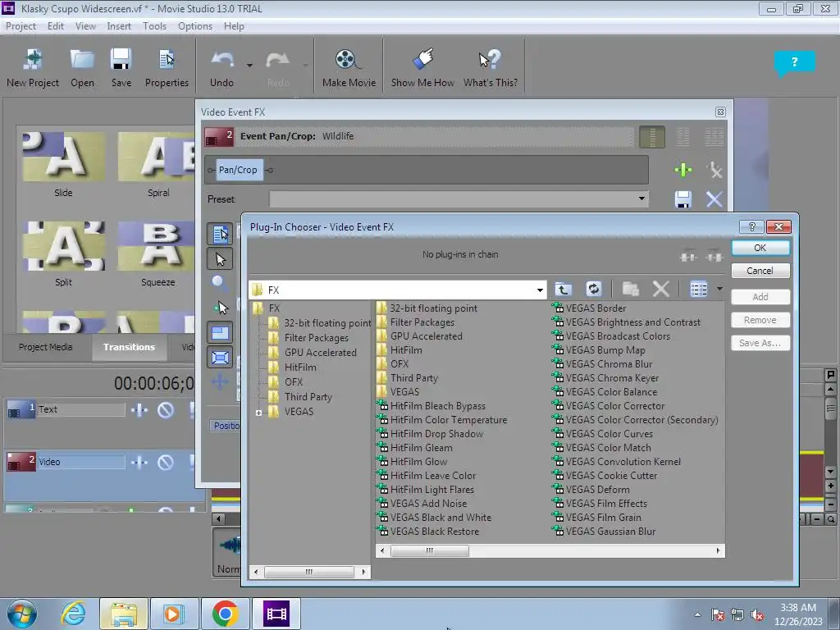Select the Transitions tab

click(129, 347)
